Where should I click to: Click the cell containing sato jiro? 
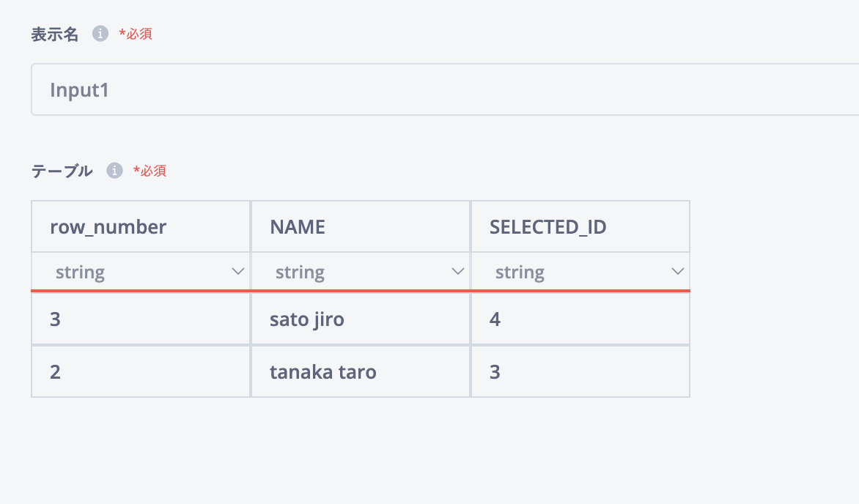click(x=361, y=319)
